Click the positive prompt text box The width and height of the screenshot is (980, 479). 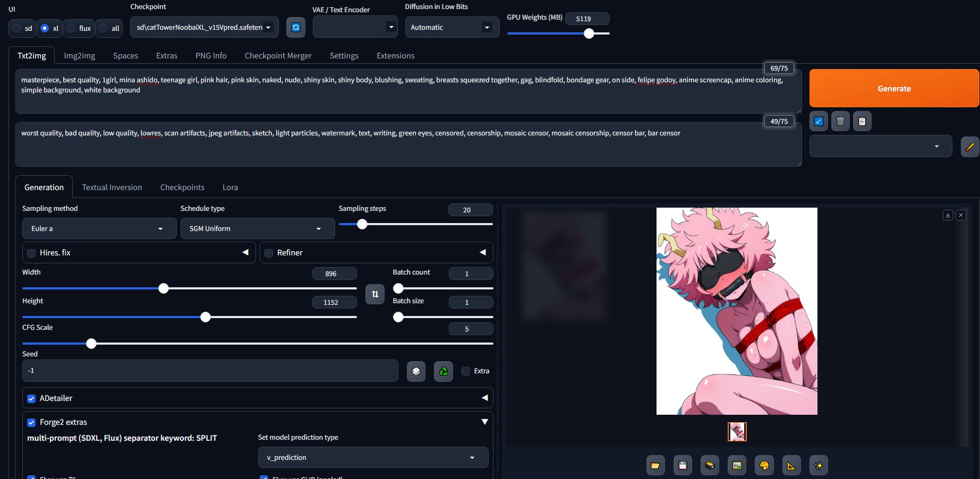pyautogui.click(x=408, y=91)
